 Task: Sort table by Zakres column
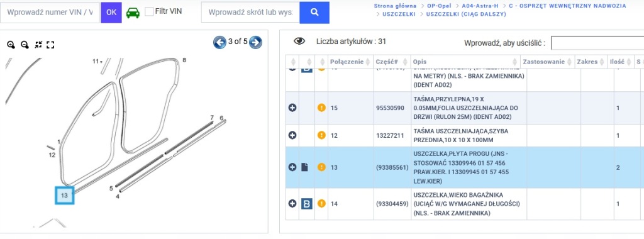click(x=591, y=62)
